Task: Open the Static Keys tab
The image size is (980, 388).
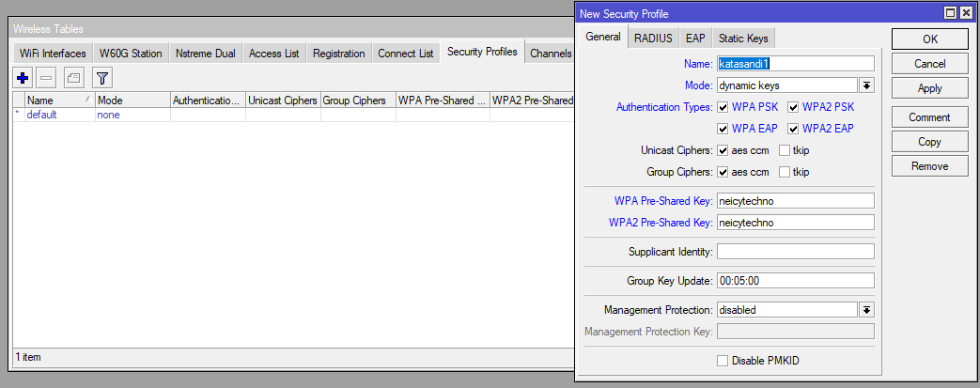Action: (x=743, y=39)
